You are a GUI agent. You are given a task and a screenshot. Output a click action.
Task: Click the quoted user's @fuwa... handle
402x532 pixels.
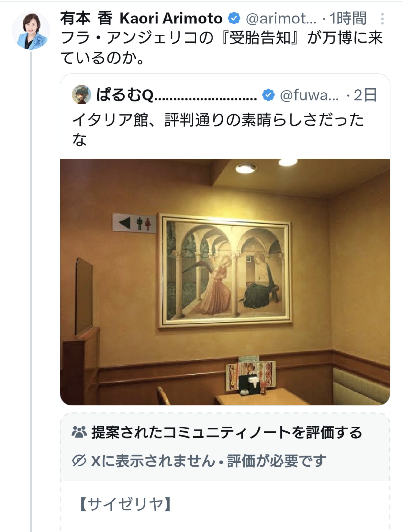pos(309,95)
